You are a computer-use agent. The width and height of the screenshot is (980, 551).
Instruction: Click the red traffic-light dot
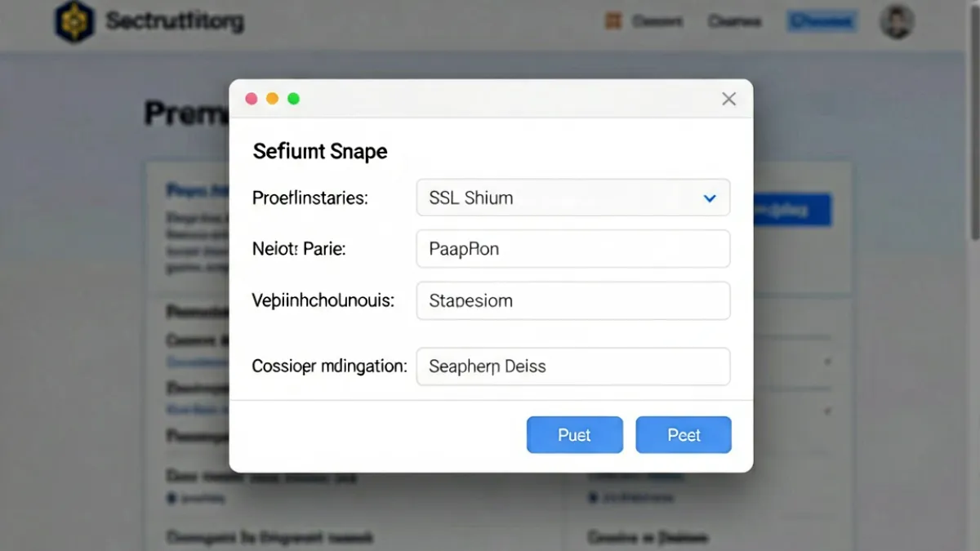coord(252,99)
